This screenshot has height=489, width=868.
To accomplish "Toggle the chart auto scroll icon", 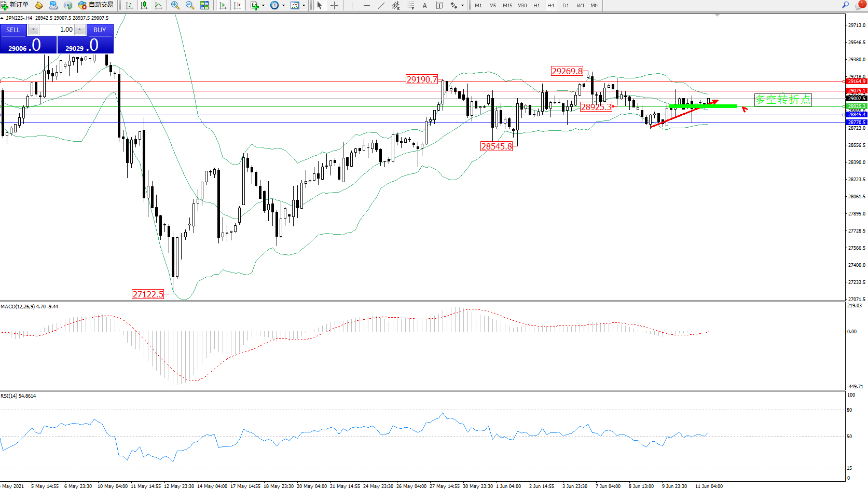I will click(x=223, y=5).
